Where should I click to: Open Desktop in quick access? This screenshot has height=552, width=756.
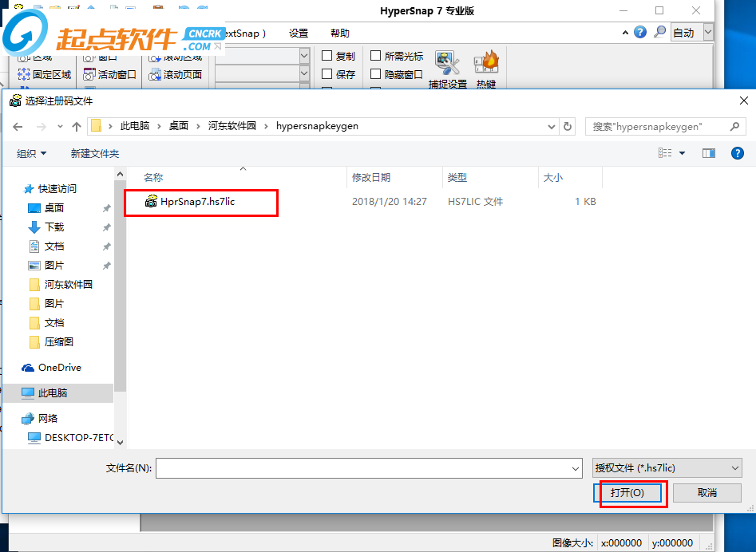tap(54, 208)
